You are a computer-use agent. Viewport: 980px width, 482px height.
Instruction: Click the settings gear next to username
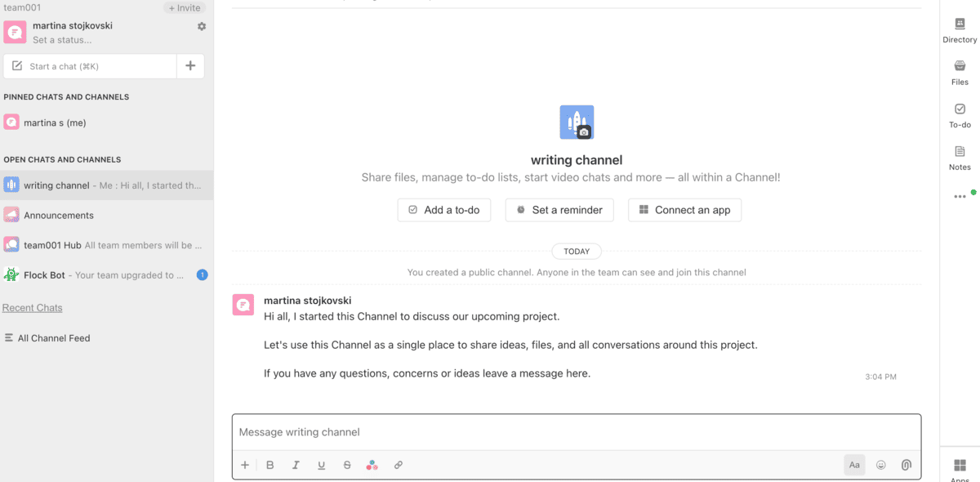202,26
